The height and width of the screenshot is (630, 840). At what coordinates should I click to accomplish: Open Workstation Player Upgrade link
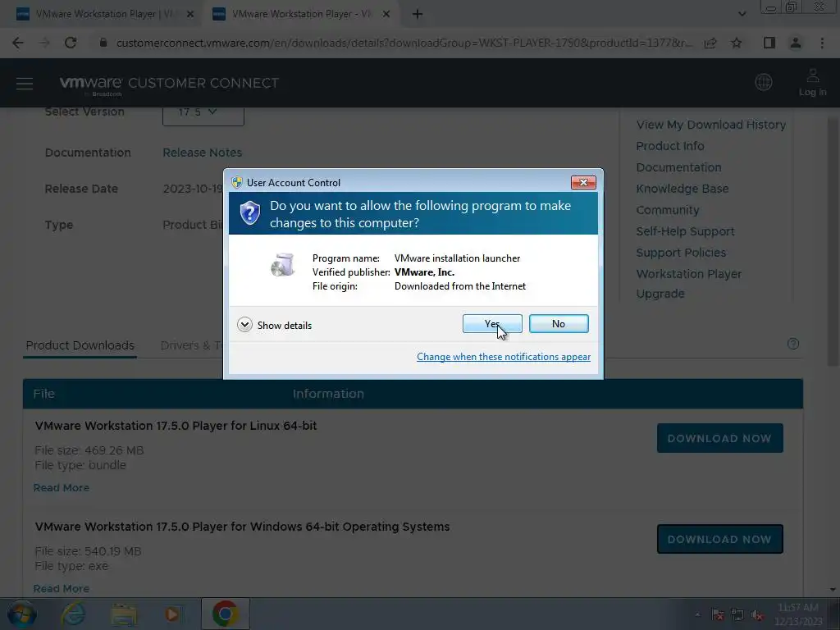pos(689,283)
